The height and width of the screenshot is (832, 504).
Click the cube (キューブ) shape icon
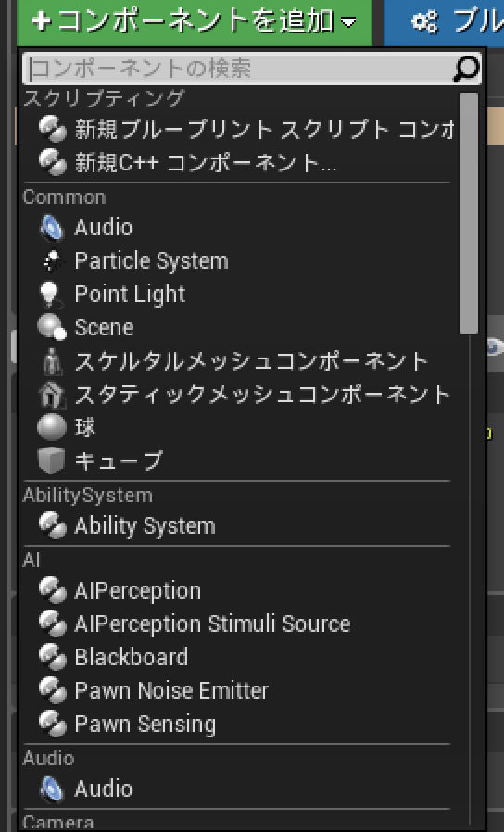pos(52,460)
